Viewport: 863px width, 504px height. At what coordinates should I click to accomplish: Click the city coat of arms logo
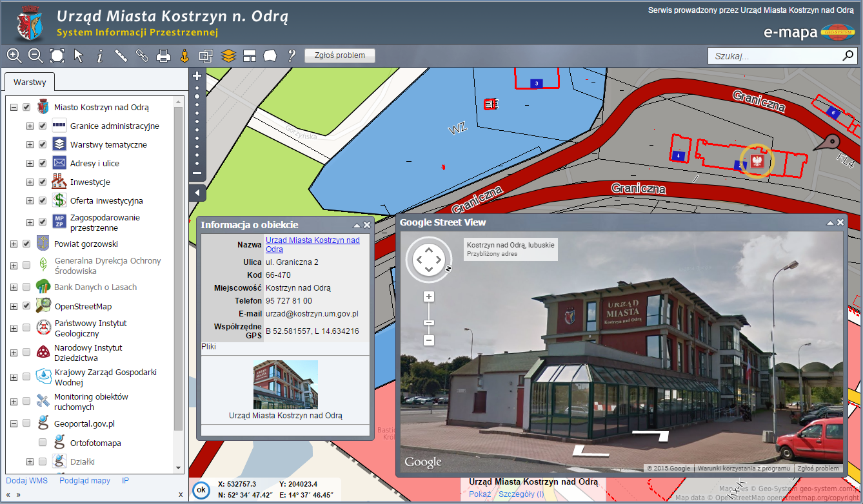point(30,24)
